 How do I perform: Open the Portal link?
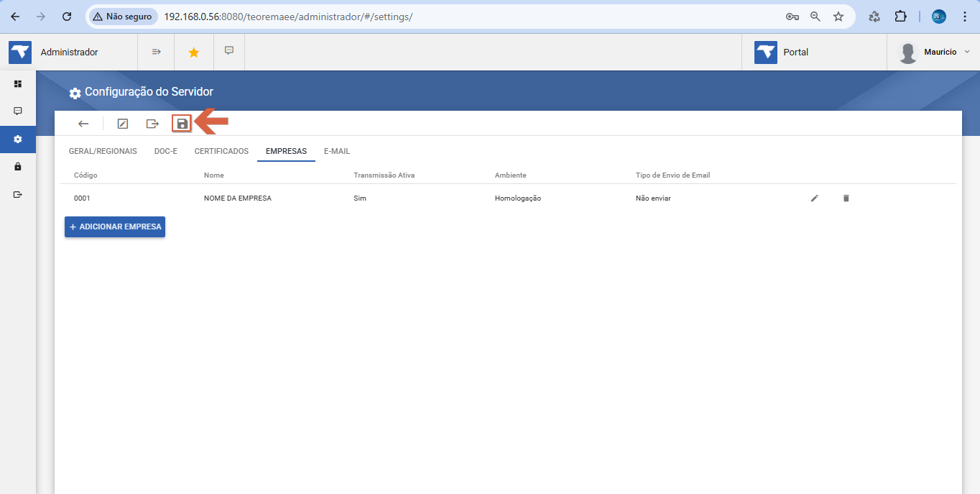(x=782, y=52)
